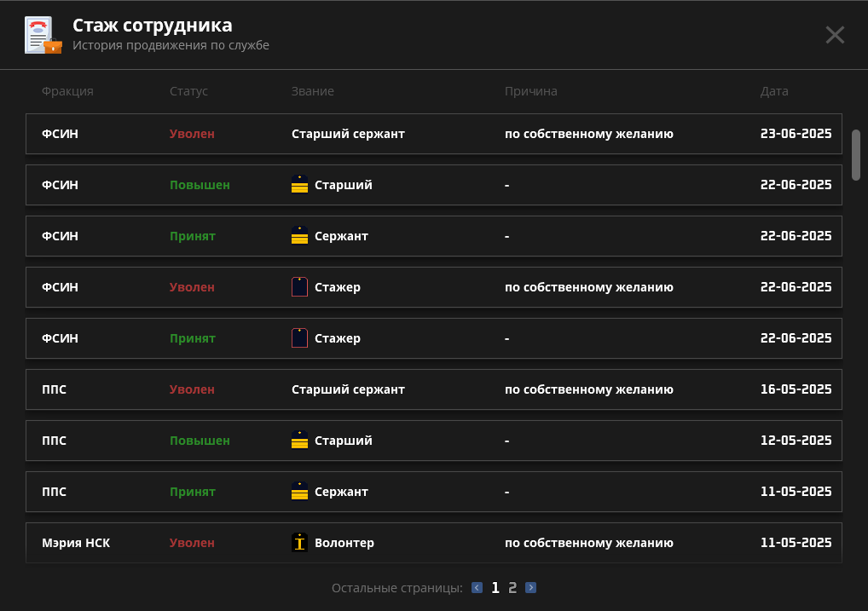
Task: Click the Статус column header
Action: (x=188, y=91)
